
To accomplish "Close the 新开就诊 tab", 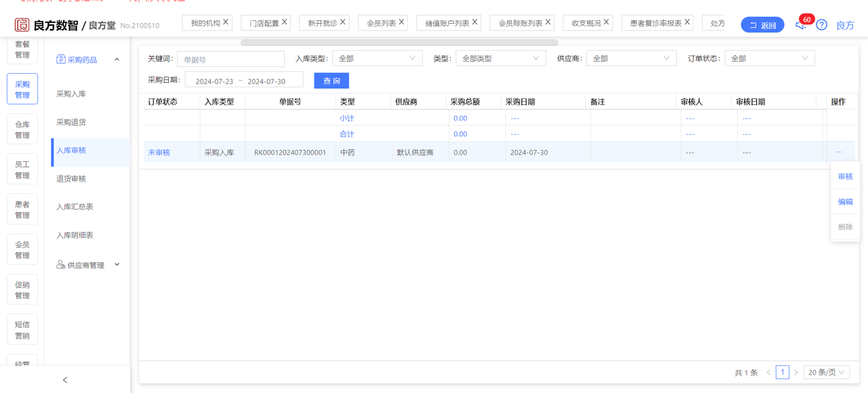I will point(343,22).
